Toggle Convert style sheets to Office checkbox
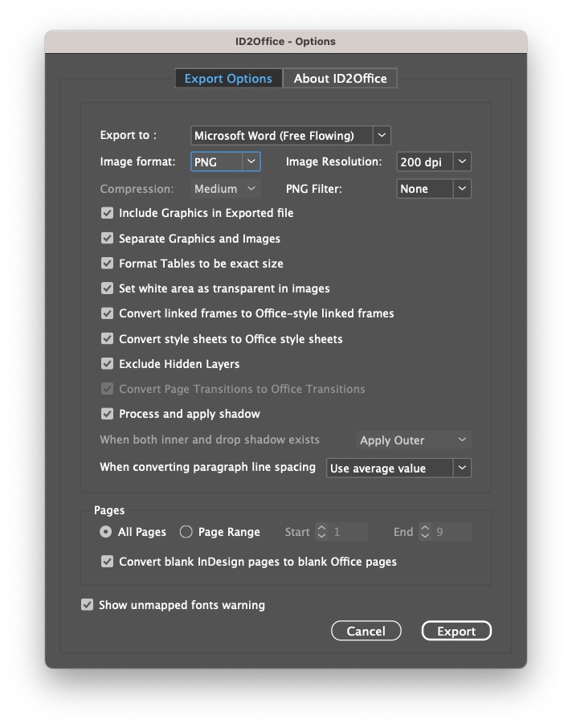Image resolution: width=572 pixels, height=728 pixels. point(107,339)
